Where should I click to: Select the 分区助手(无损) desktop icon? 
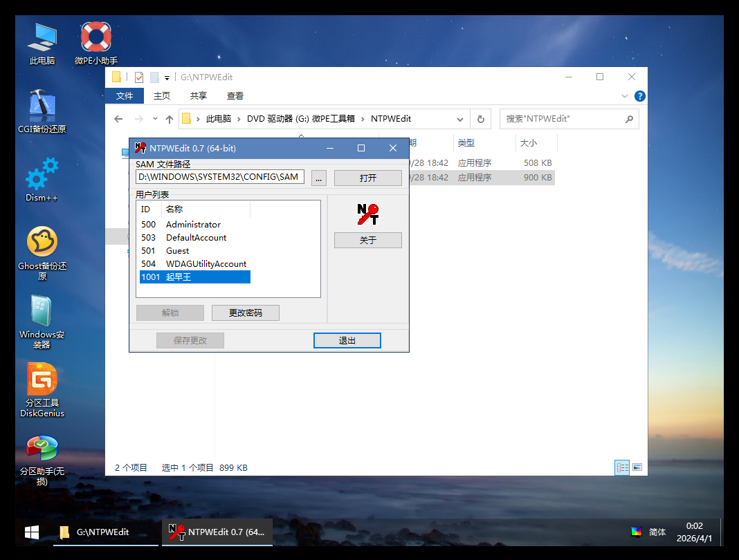(x=42, y=459)
